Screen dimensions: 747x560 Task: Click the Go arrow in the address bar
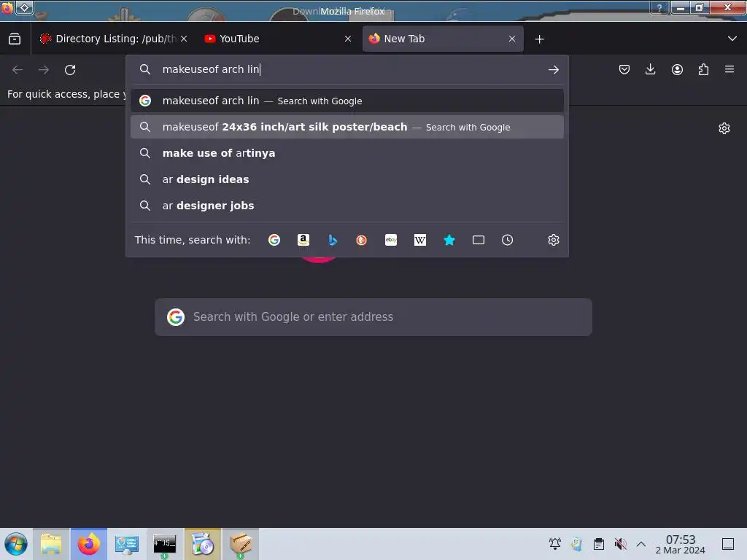(x=553, y=70)
